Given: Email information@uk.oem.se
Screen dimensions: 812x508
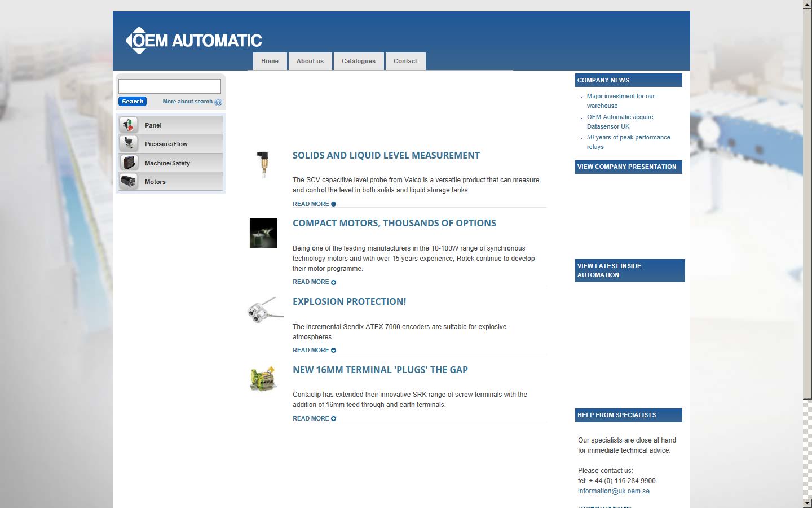Looking at the screenshot, I should tap(614, 491).
